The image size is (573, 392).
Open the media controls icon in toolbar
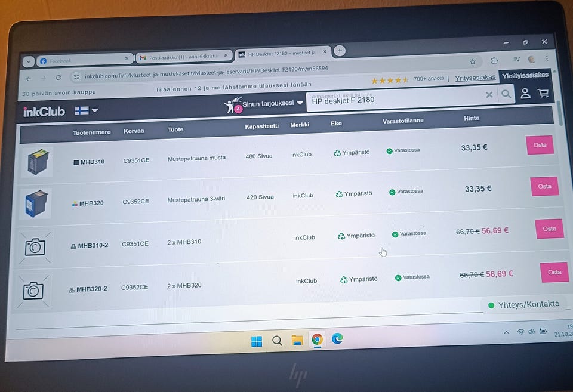(516, 59)
